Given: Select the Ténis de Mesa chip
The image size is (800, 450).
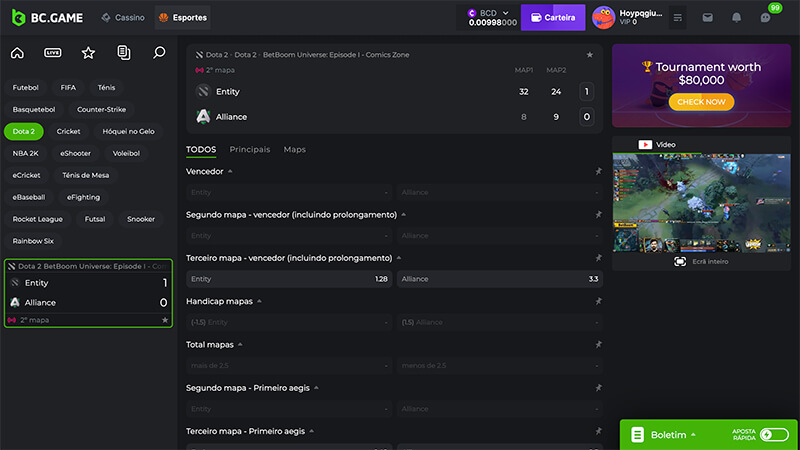Looking at the screenshot, I should [86, 175].
